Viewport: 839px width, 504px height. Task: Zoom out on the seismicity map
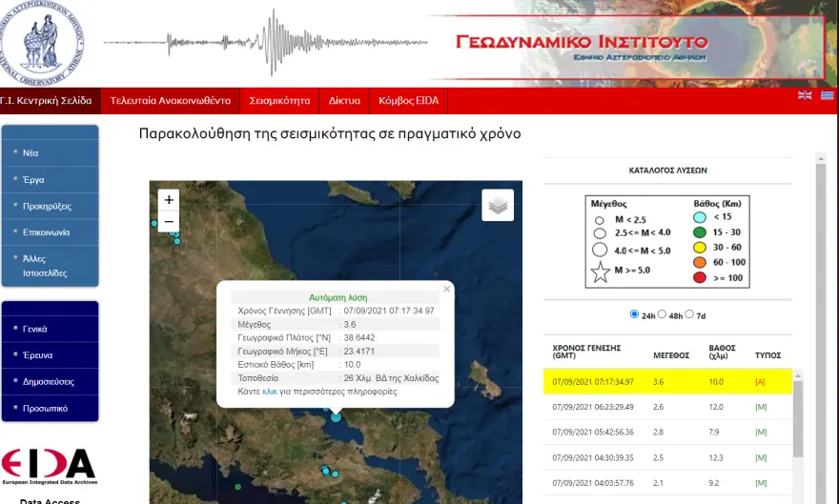[169, 222]
